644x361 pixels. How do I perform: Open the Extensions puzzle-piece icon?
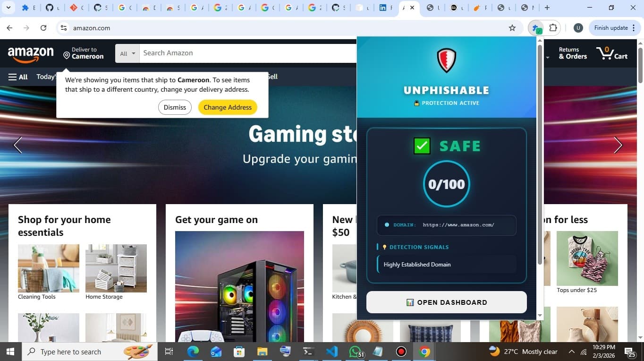(x=552, y=27)
